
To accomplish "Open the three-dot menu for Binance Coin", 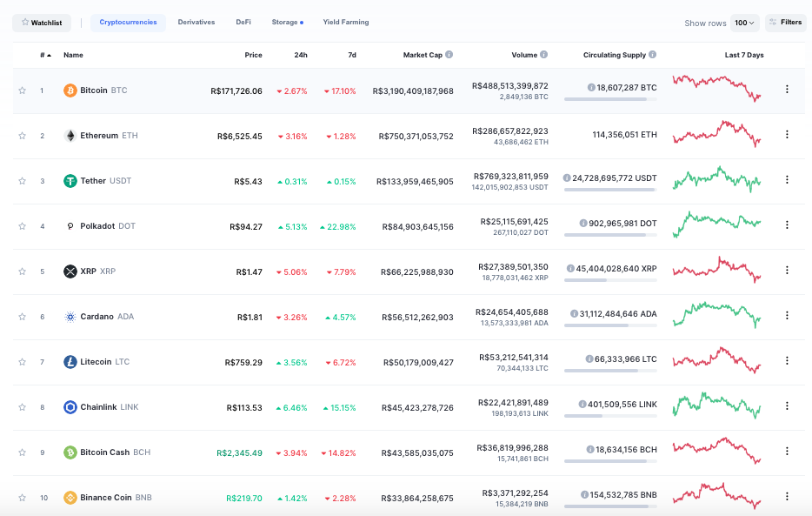I will click(x=787, y=496).
